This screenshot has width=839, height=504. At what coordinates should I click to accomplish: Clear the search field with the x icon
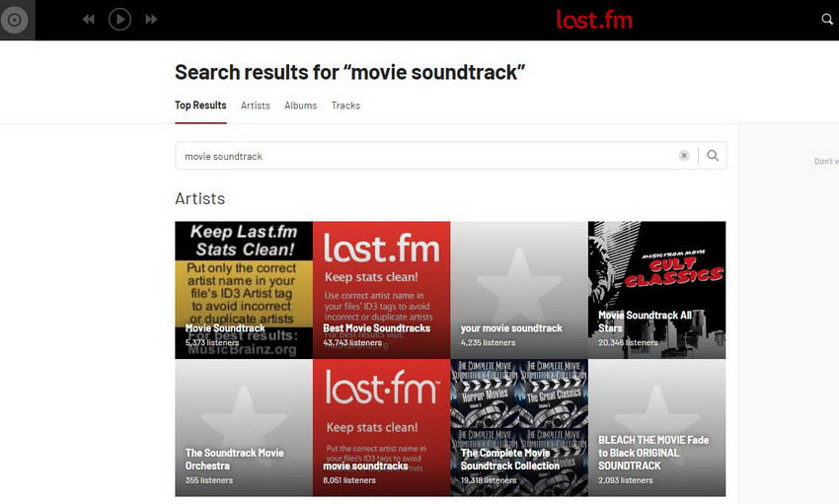pos(684,156)
